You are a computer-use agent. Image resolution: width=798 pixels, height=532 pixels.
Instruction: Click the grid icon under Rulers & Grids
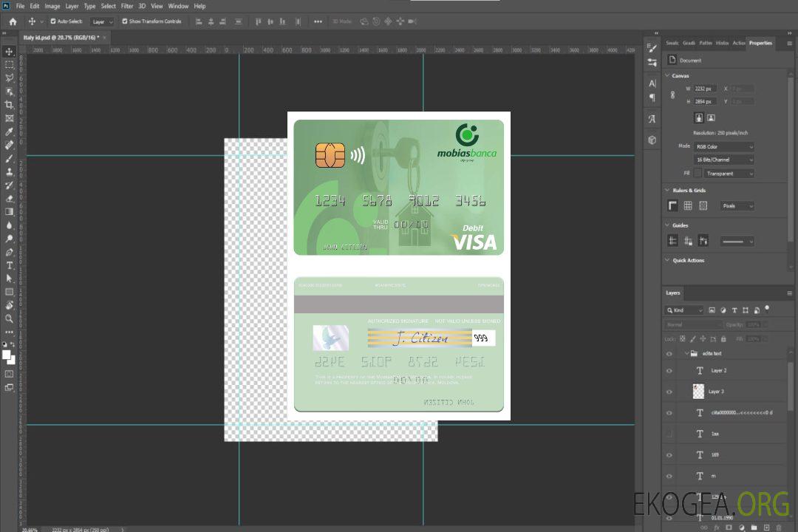click(688, 205)
